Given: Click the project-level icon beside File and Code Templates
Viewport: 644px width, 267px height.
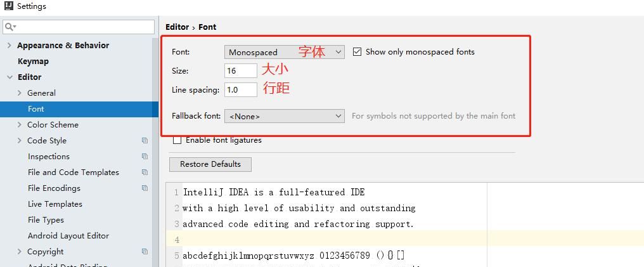Looking at the screenshot, I should [x=145, y=172].
